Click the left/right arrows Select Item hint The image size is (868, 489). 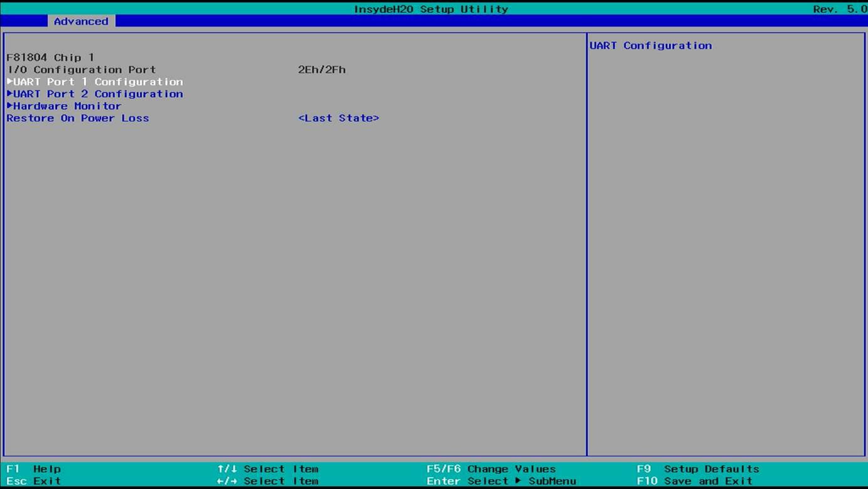[x=268, y=481]
